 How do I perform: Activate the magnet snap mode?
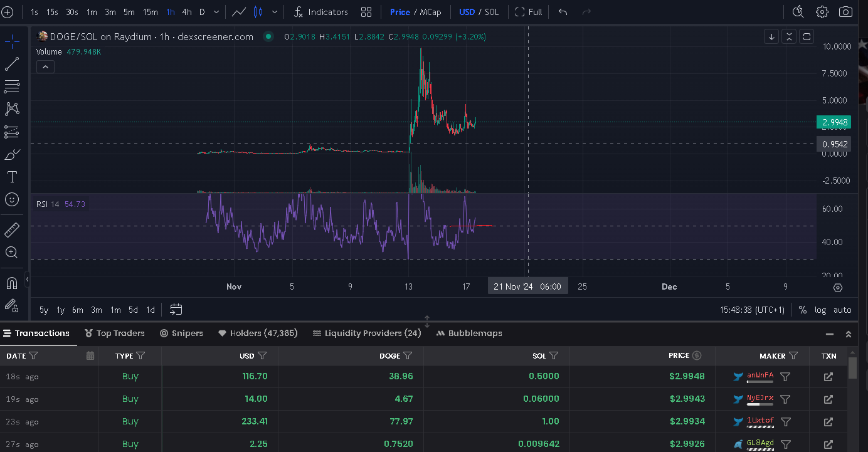point(11,283)
